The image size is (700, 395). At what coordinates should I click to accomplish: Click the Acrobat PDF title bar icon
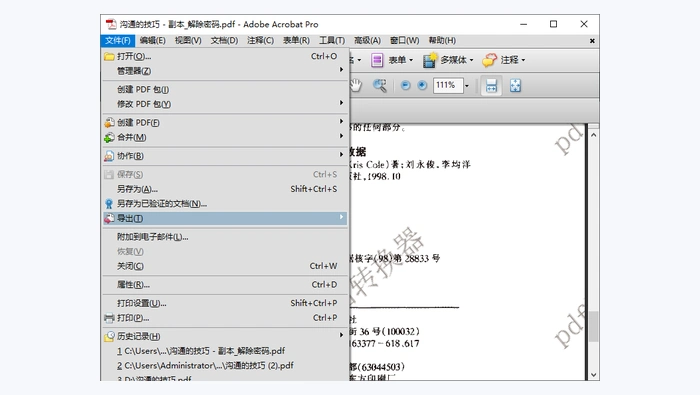click(x=111, y=24)
